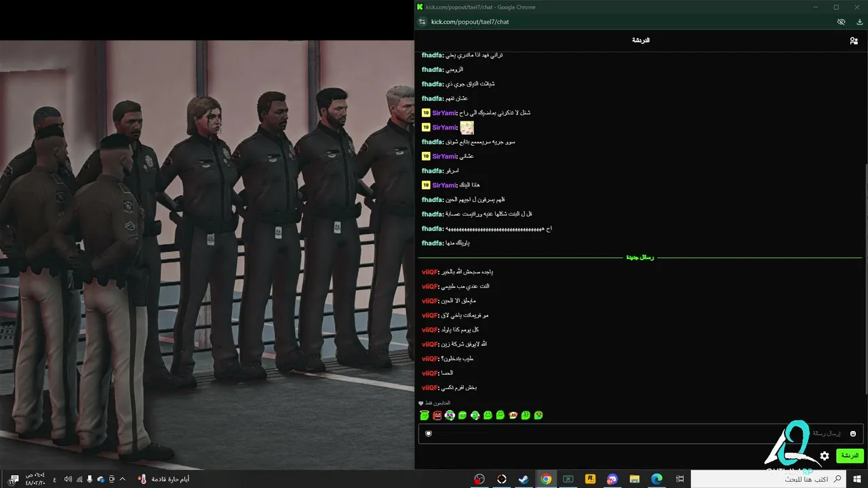
Task: Open File Explorer from the taskbar
Action: pos(635,479)
